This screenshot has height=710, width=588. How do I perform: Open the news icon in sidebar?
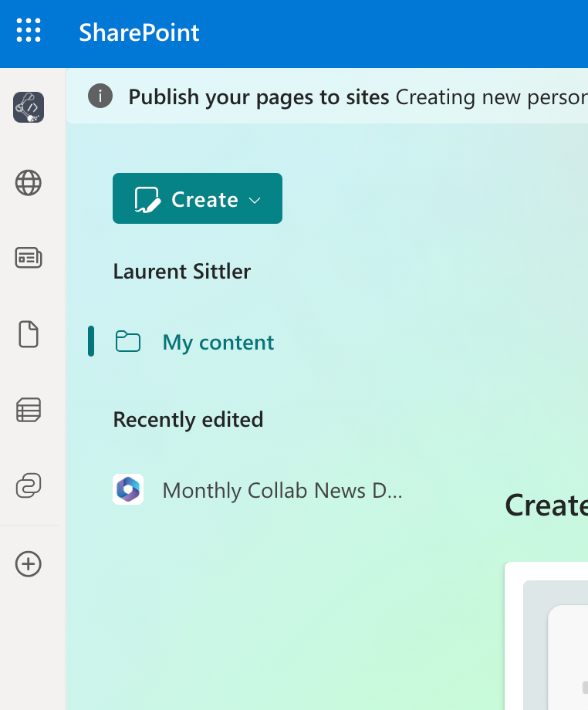[x=29, y=258]
